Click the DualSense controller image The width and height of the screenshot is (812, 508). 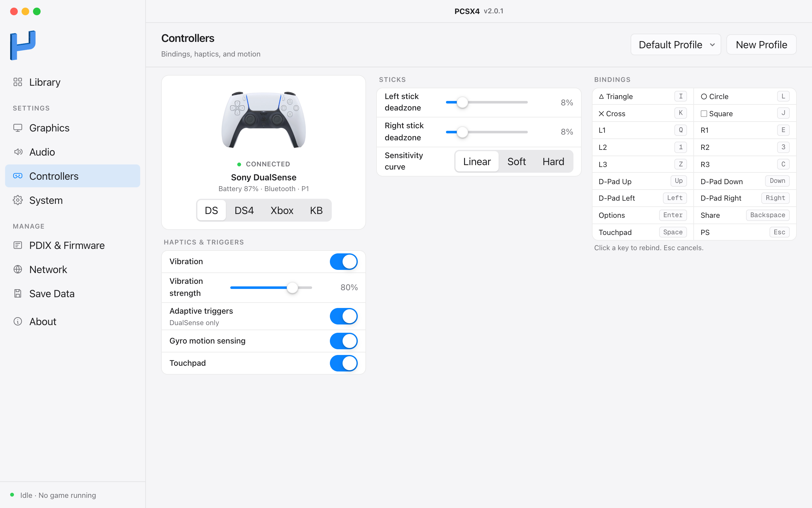263,120
